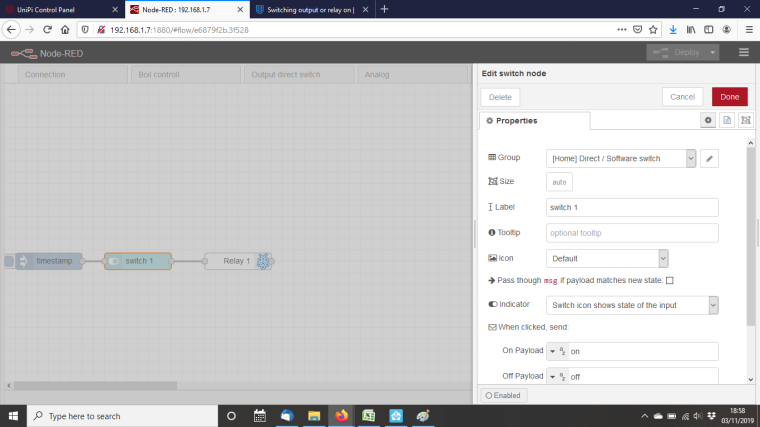Image resolution: width=760 pixels, height=427 pixels.
Task: Click the Relay 1 node Raspberry icon
Action: (263, 261)
